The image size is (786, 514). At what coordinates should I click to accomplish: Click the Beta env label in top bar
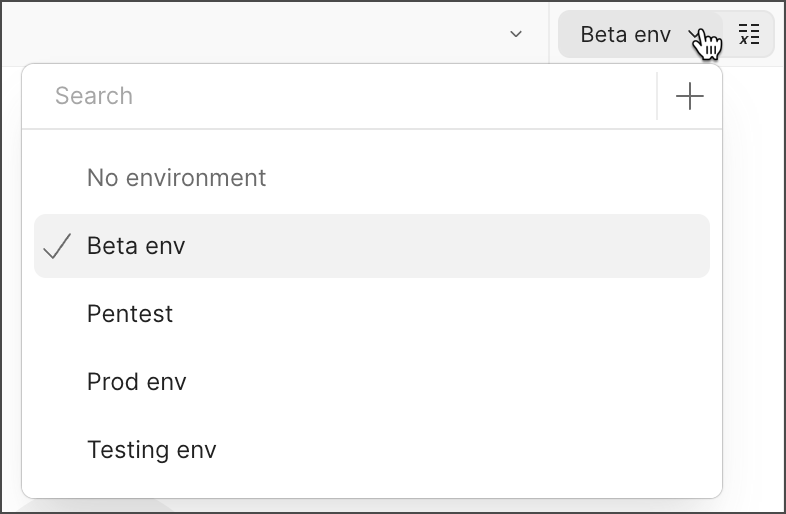625,34
